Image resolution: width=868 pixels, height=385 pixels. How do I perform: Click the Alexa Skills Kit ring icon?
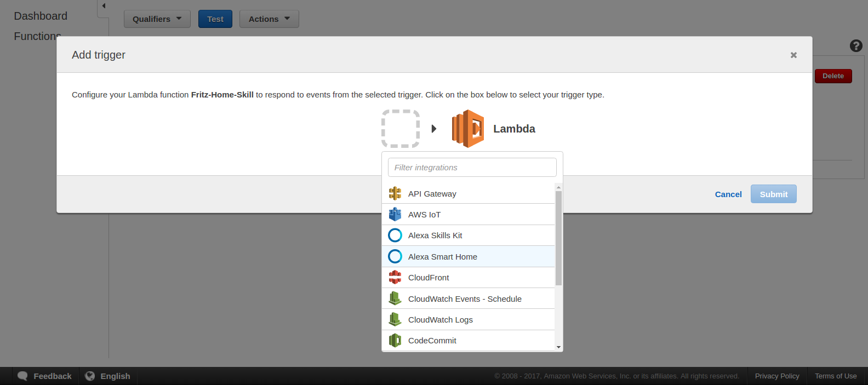pos(395,235)
